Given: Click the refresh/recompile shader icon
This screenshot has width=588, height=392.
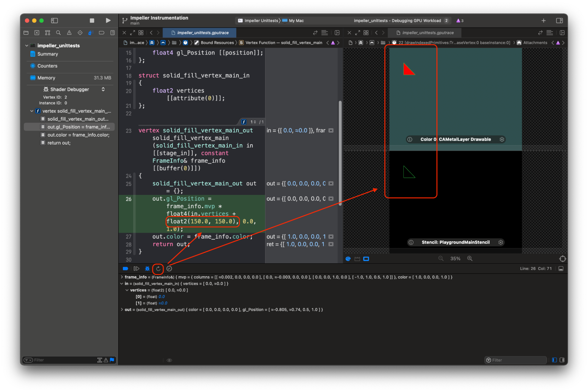Looking at the screenshot, I should (x=157, y=268).
